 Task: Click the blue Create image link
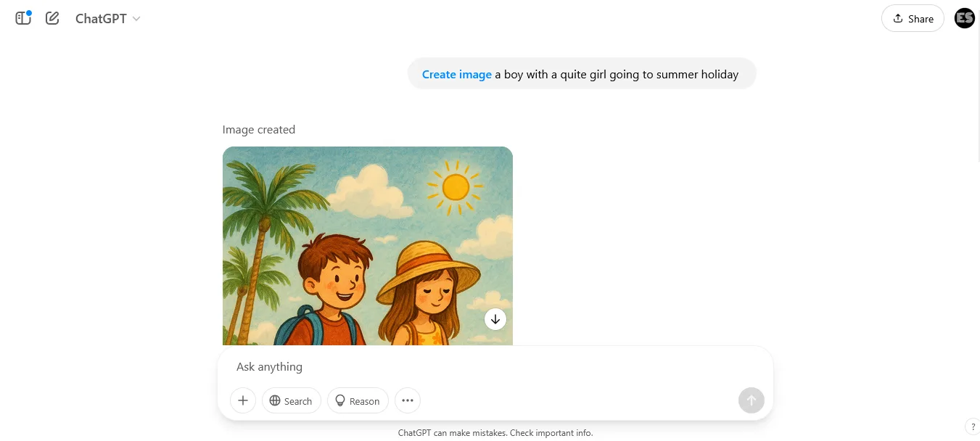[x=456, y=74]
